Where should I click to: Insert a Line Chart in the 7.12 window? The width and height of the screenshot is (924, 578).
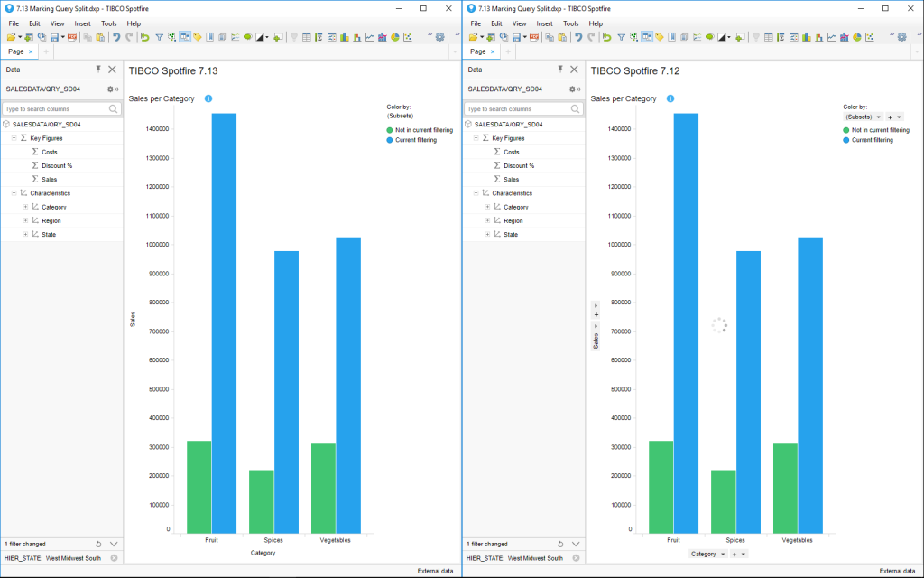click(x=831, y=36)
